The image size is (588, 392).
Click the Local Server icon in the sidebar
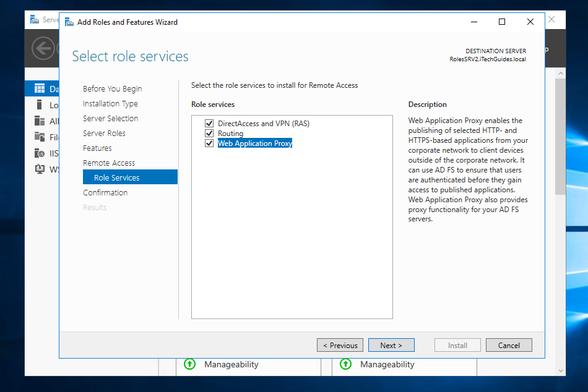click(x=40, y=105)
